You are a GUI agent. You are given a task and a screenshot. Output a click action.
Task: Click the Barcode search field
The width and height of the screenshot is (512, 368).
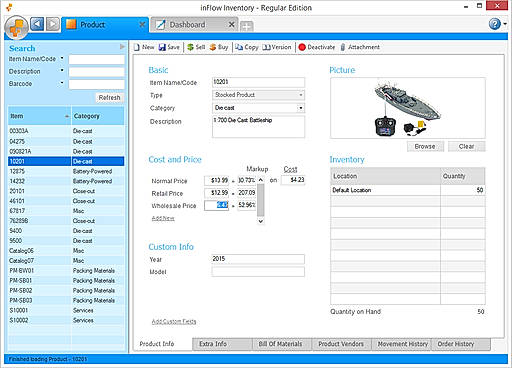point(96,84)
